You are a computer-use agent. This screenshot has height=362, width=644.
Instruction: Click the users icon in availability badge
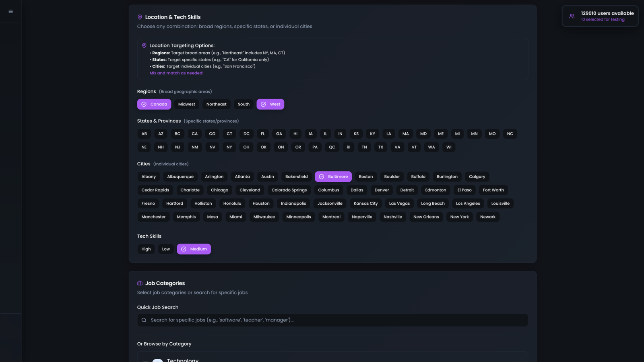click(572, 16)
